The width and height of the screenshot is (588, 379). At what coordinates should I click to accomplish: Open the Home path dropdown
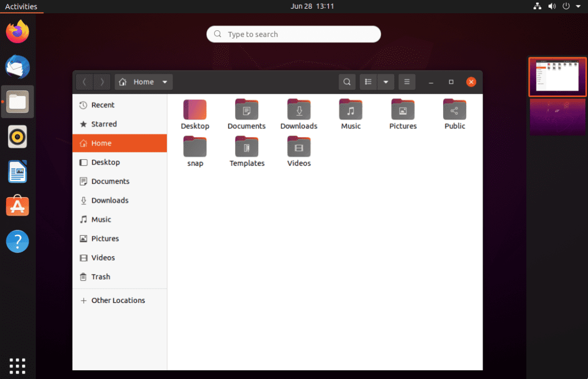[x=164, y=82]
